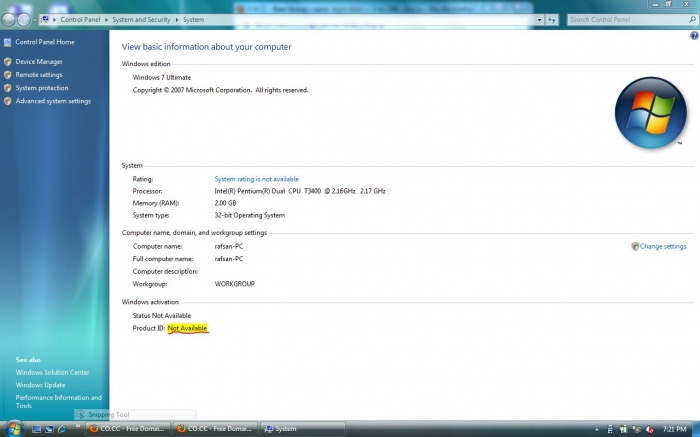The image size is (700, 437).
Task: Click the Windows logo image
Action: click(650, 112)
